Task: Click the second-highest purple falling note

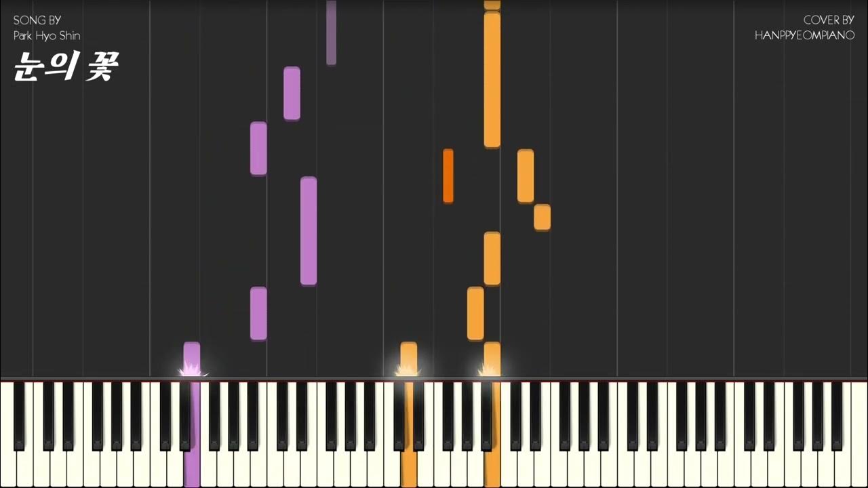Action: click(x=258, y=148)
